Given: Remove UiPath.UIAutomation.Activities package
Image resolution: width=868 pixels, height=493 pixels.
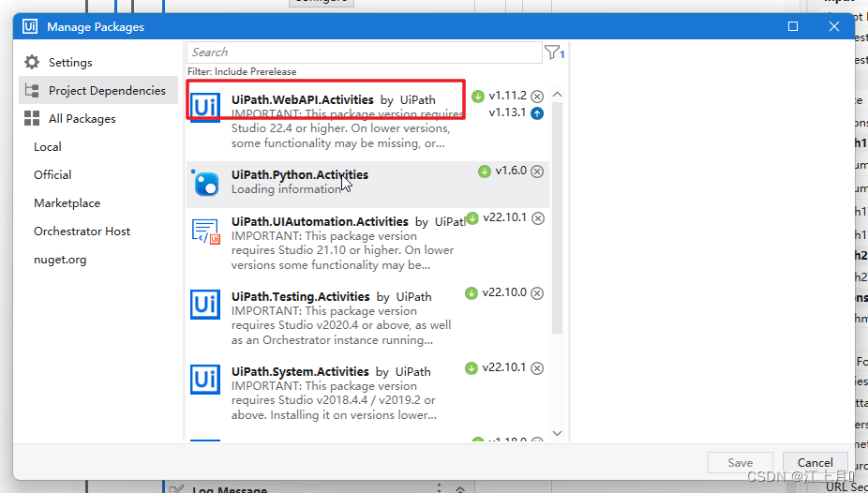Looking at the screenshot, I should click(537, 218).
